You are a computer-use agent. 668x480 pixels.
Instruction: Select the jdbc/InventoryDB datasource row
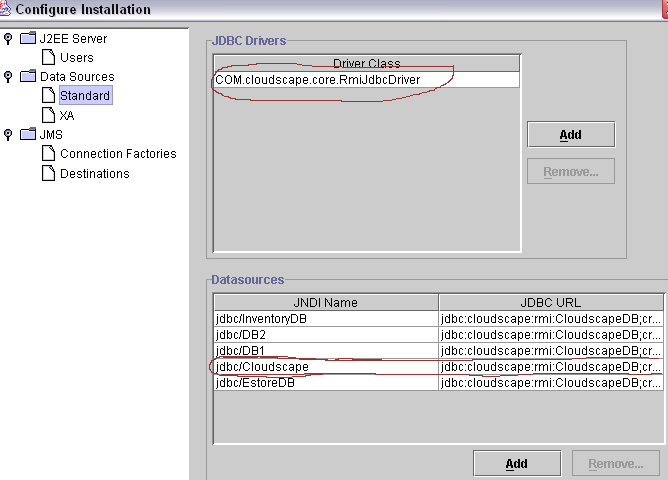pos(325,319)
